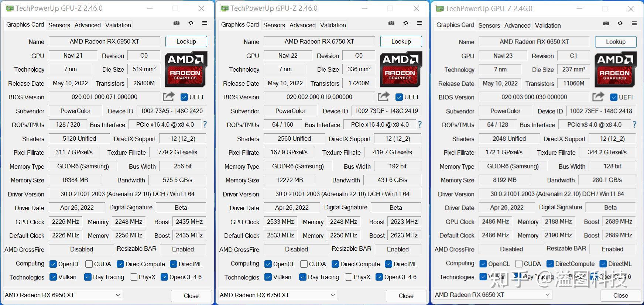The width and height of the screenshot is (644, 305).
Task: Click Lookup button in RX 6750 XT window
Action: pos(401,41)
